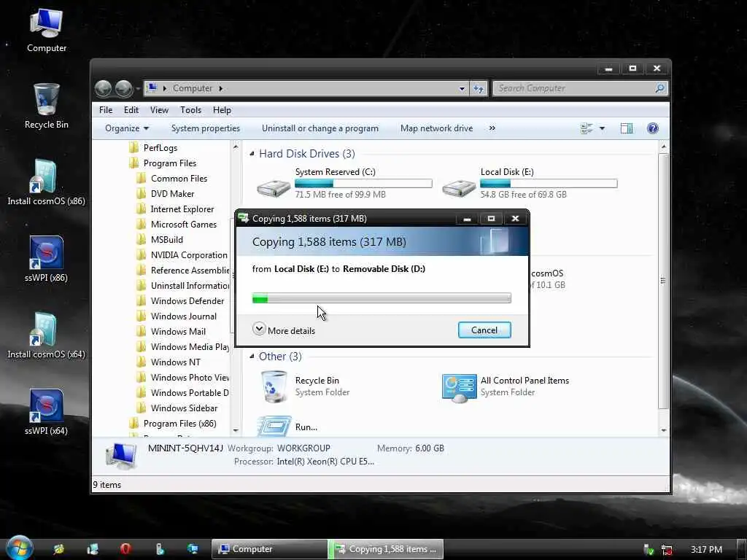Click the navigation tree scroll down arrow

pos(236,430)
